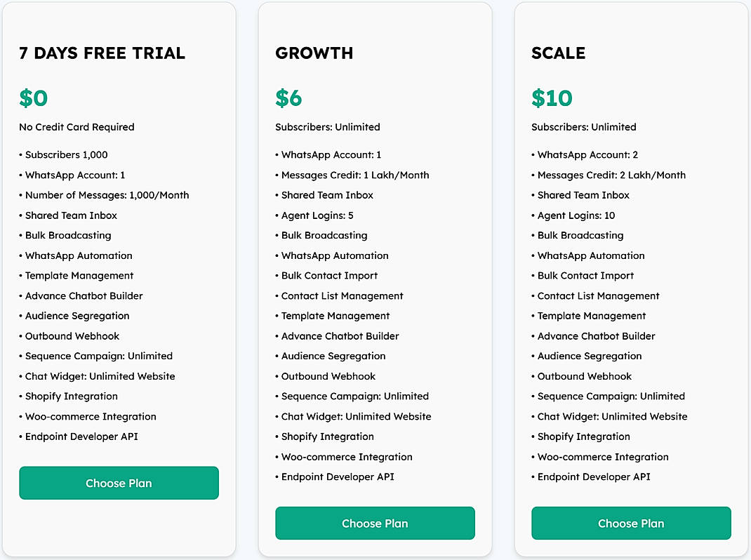
Task: Click Choose Plan for the free trial
Action: [119, 483]
